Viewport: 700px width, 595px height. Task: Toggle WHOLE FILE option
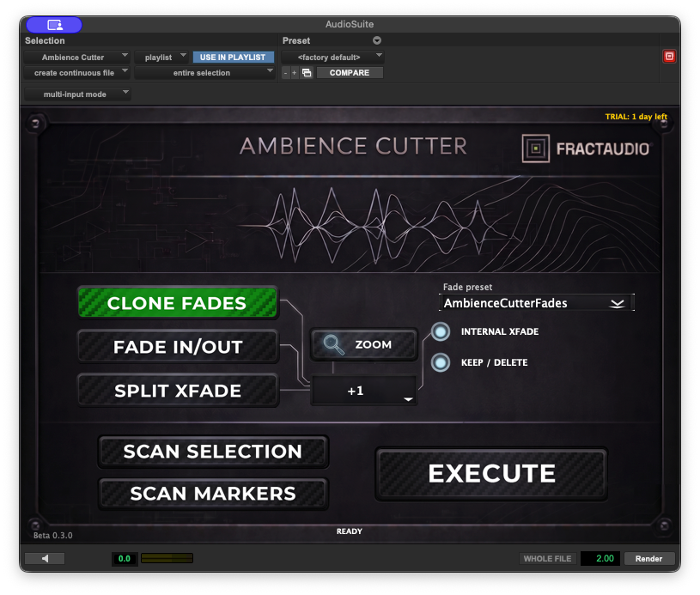pyautogui.click(x=547, y=558)
